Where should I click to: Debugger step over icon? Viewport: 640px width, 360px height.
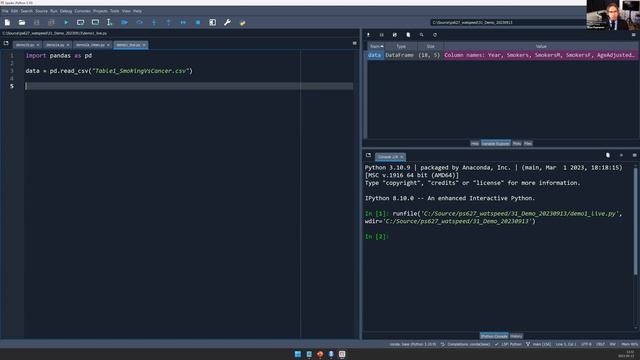coord(139,22)
